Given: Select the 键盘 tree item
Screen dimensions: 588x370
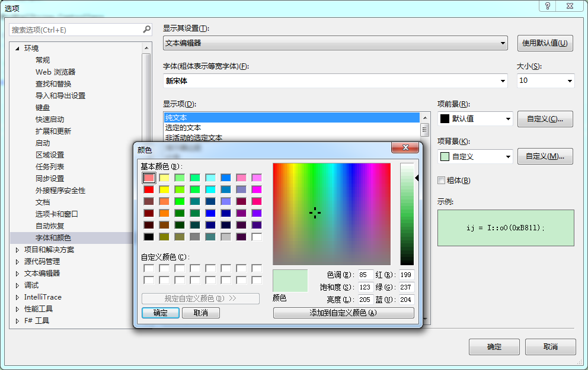Looking at the screenshot, I should (41, 107).
